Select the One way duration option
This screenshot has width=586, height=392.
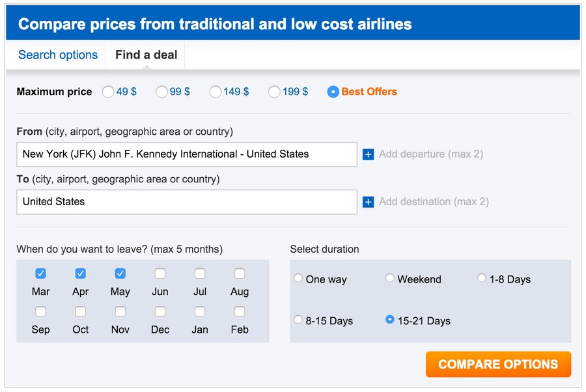[x=298, y=278]
